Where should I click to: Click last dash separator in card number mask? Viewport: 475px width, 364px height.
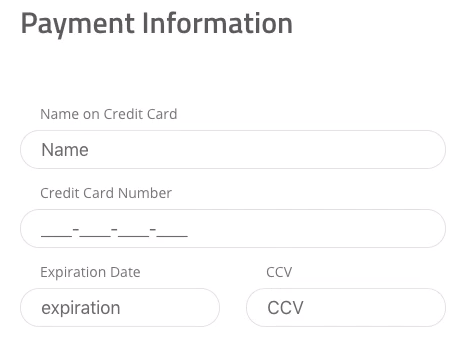(x=153, y=229)
